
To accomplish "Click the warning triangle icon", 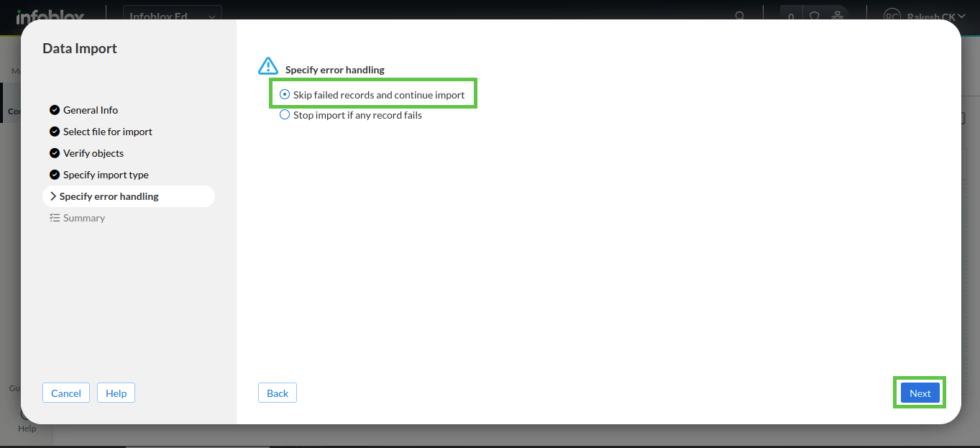I will [x=267, y=67].
